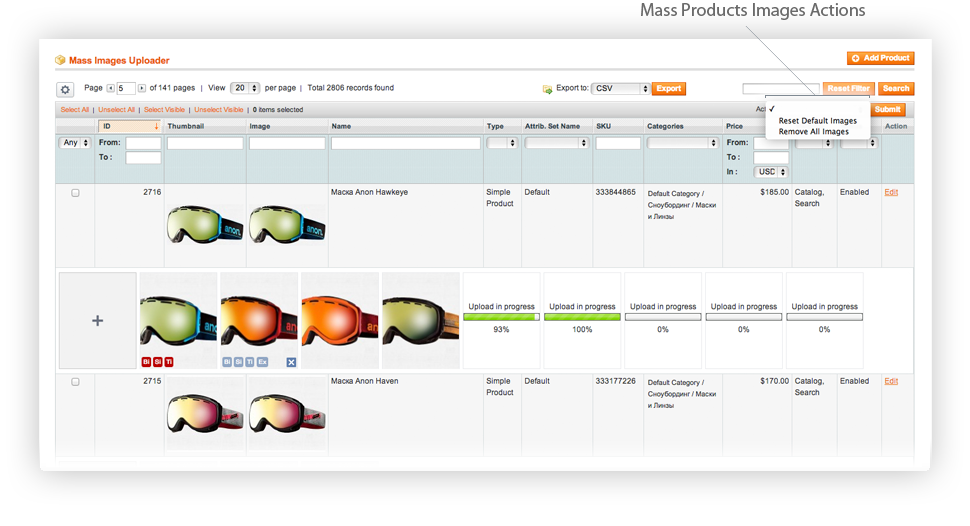Click the red 'Bi' tag on first goggle image
Screen dimensions: 970x526
(146, 362)
